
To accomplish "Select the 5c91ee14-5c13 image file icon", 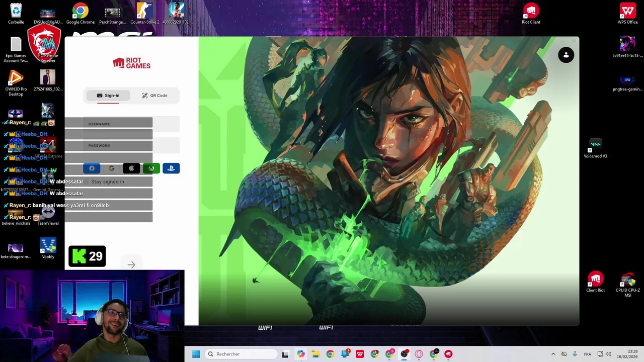I will coord(627,47).
